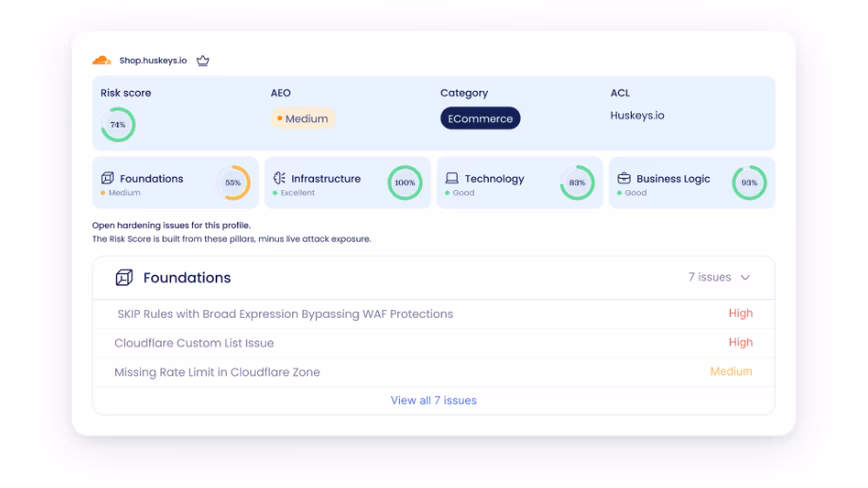Image resolution: width=868 pixels, height=488 pixels.
Task: Click the Technology 83% progress ring
Action: pyautogui.click(x=577, y=183)
